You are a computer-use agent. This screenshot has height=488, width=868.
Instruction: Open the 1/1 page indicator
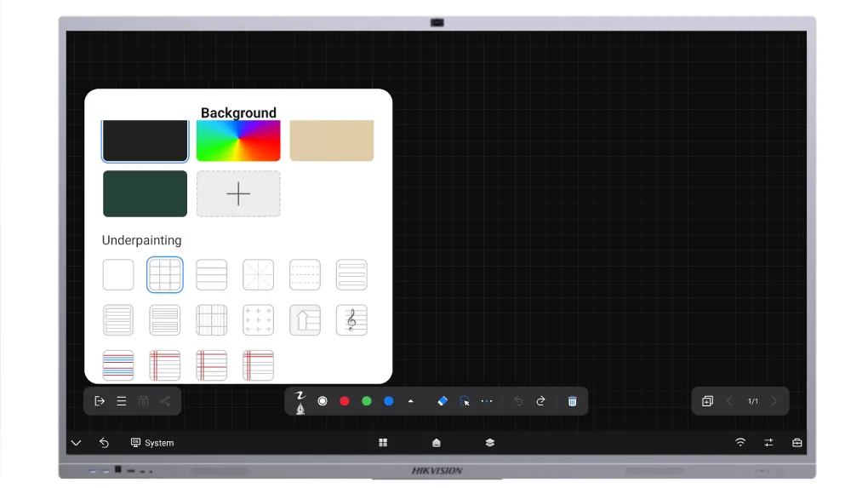tap(753, 401)
